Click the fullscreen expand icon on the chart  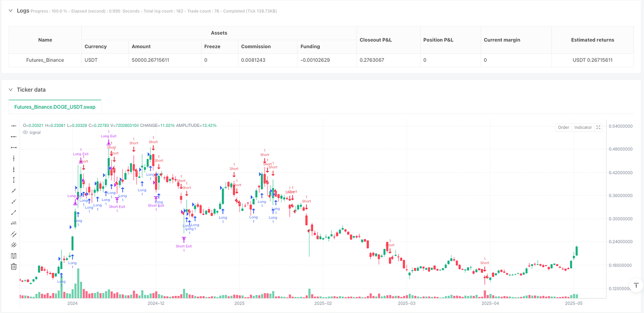598,127
